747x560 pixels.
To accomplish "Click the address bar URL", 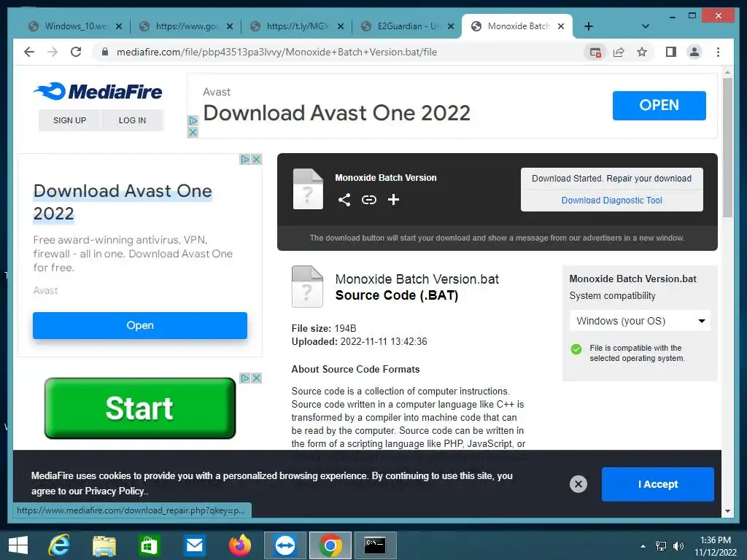I will click(276, 52).
